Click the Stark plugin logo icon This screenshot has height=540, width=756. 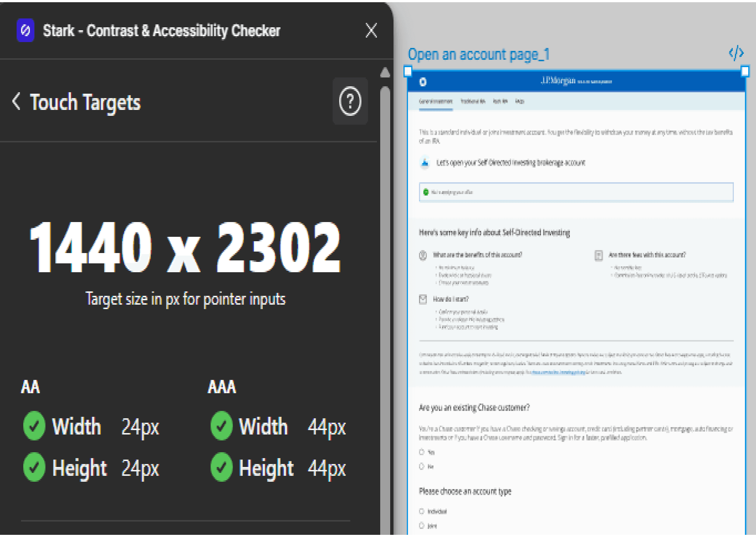pyautogui.click(x=25, y=30)
